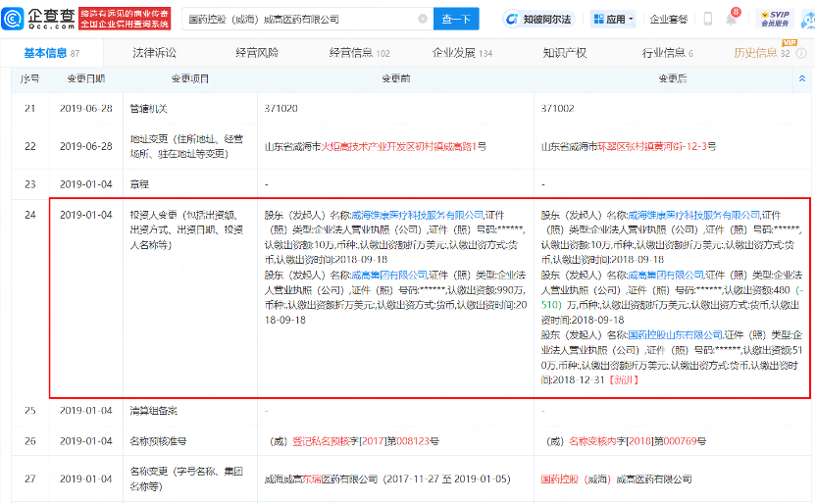Screen dimensions: 816x504
Task: Switch to the 经营信息 tab
Action: [x=359, y=53]
